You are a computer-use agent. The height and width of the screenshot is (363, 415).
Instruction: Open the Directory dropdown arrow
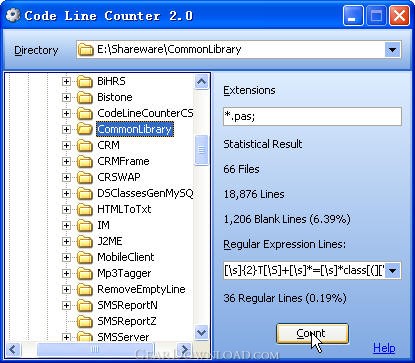pos(393,50)
